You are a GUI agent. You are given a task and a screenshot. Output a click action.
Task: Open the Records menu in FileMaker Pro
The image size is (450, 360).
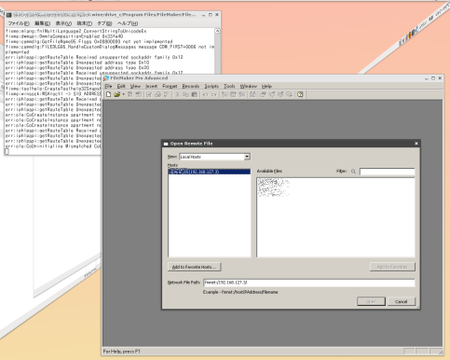tap(191, 86)
